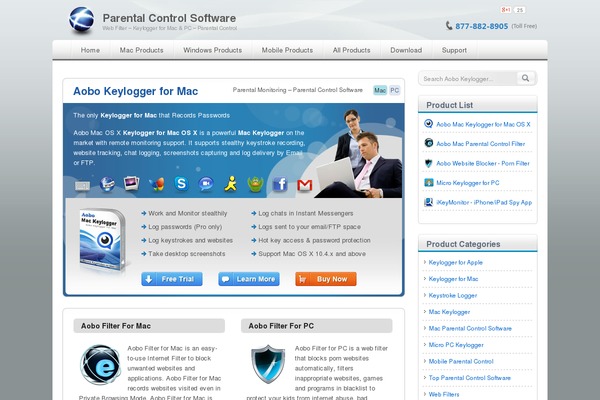Click the Buy Now button
The width and height of the screenshot is (600, 400).
pyautogui.click(x=326, y=279)
